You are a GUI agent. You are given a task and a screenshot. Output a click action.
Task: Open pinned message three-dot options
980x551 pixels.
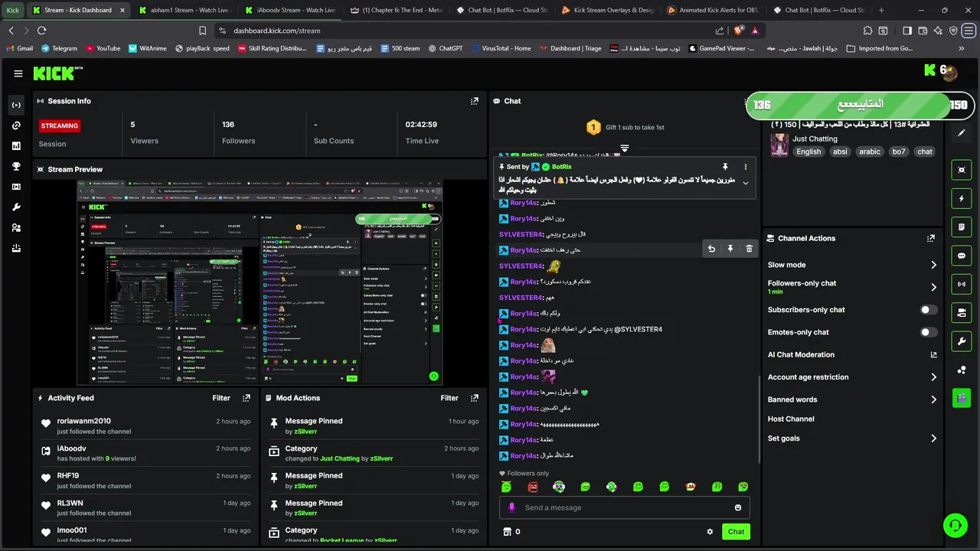tap(745, 167)
